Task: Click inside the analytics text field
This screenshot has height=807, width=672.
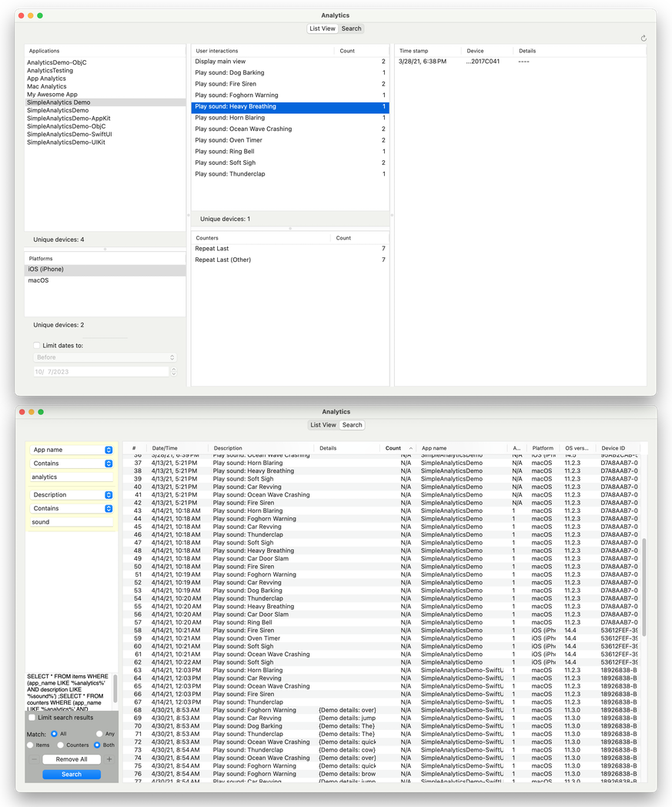Action: (x=72, y=477)
